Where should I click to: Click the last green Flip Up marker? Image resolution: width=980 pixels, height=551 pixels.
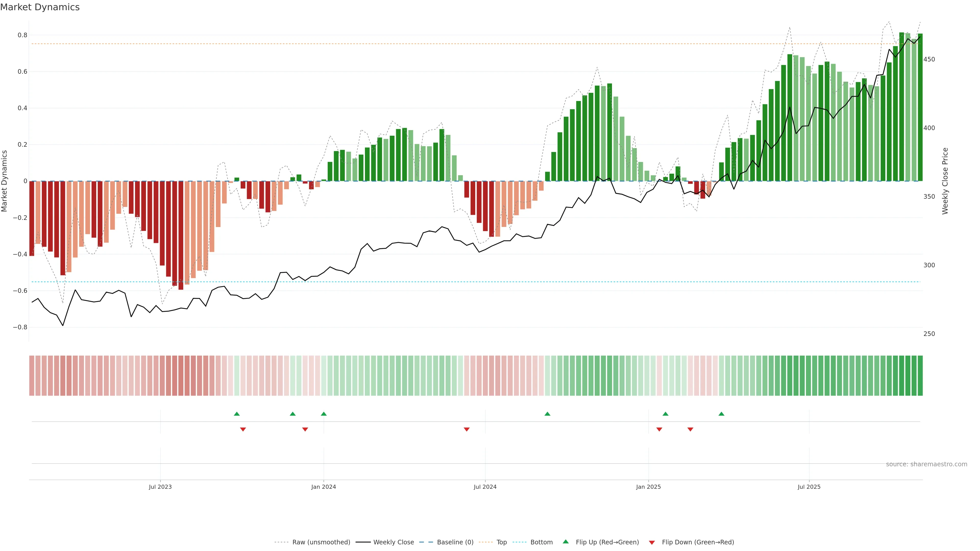[721, 414]
